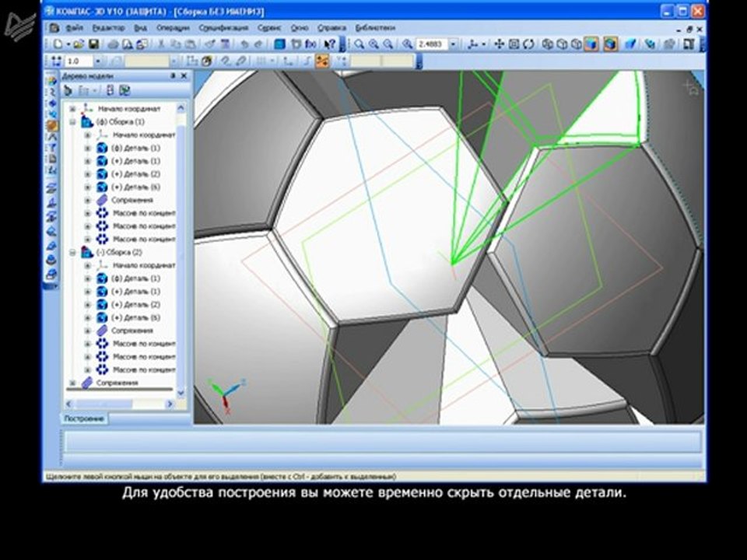
Task: Select (ф) Сборка (1) in model tree
Action: pyautogui.click(x=120, y=122)
